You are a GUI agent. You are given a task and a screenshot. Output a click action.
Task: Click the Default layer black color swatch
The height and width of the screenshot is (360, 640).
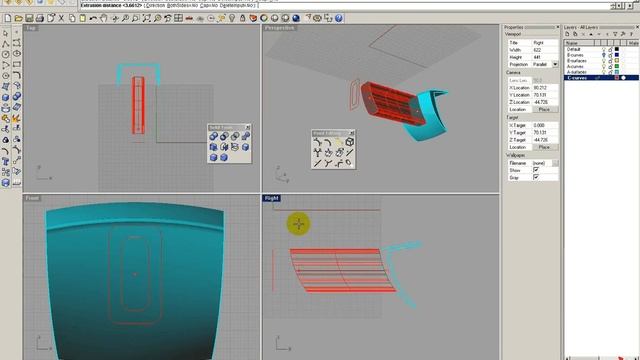point(617,49)
